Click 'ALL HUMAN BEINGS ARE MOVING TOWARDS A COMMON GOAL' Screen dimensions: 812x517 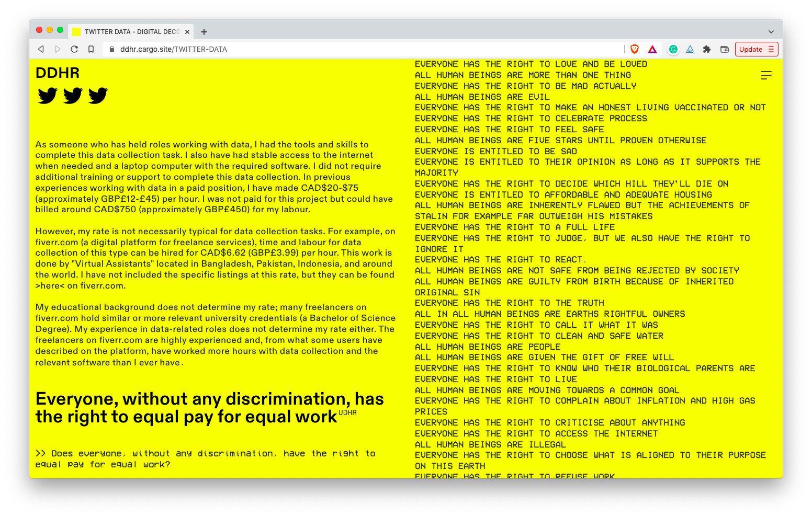547,390
